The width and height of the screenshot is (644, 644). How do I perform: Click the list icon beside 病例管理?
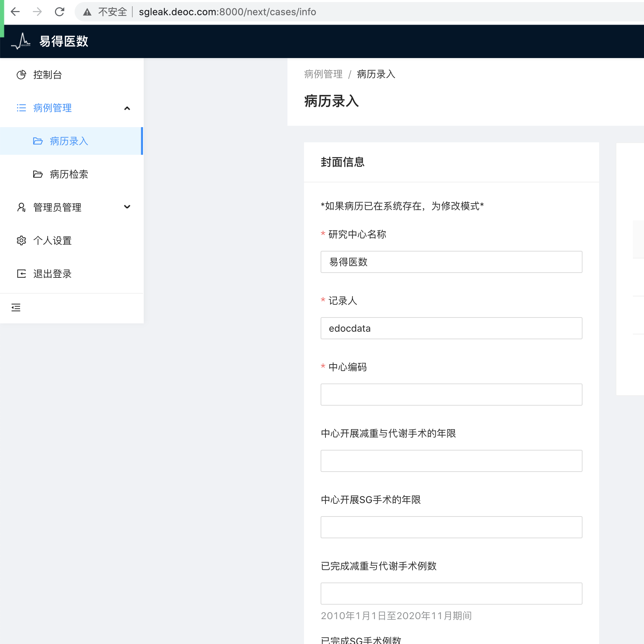(21, 108)
